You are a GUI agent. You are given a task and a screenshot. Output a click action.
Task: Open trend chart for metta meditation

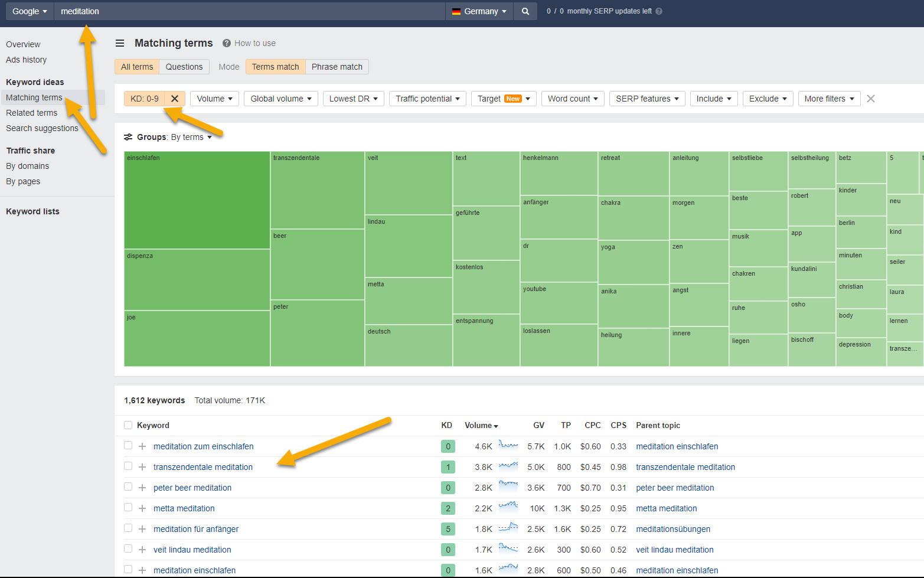(508, 507)
